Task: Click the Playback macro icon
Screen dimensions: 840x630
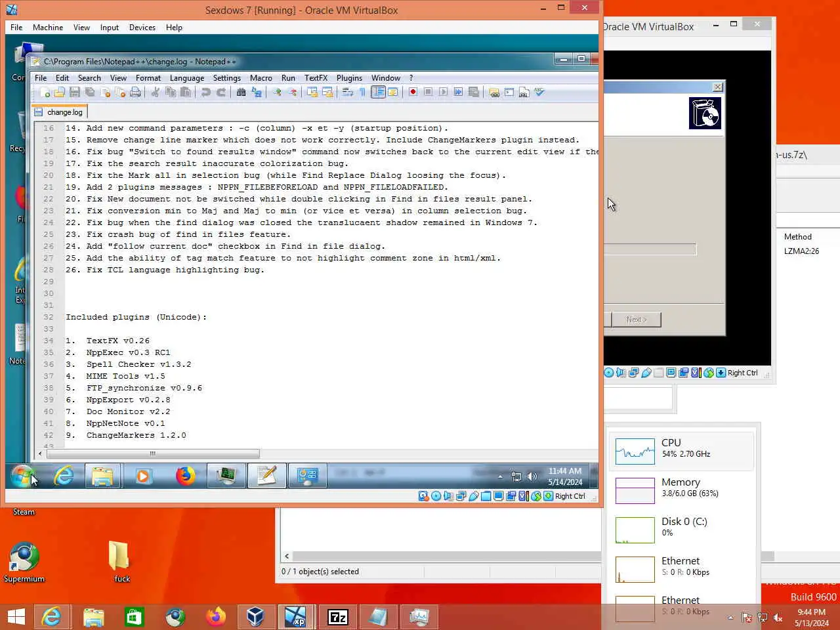Action: (443, 93)
